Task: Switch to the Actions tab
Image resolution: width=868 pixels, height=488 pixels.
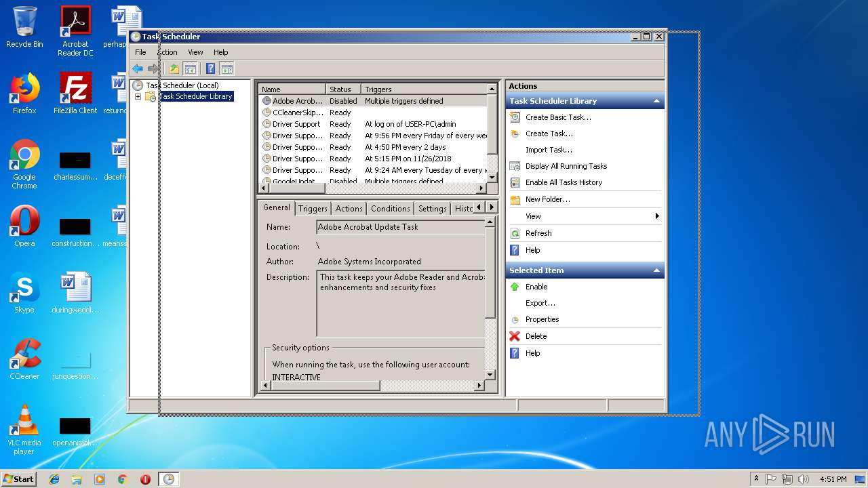Action: [349, 209]
